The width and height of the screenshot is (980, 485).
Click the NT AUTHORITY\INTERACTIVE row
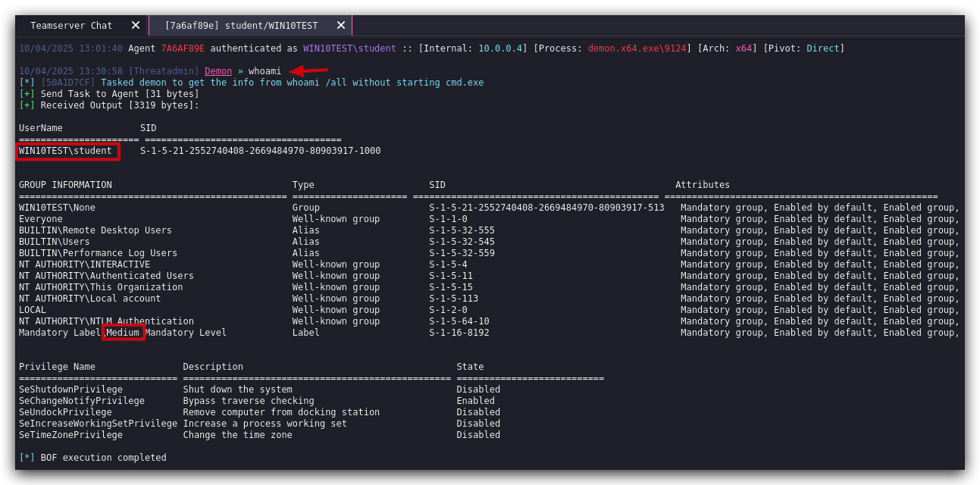489,264
